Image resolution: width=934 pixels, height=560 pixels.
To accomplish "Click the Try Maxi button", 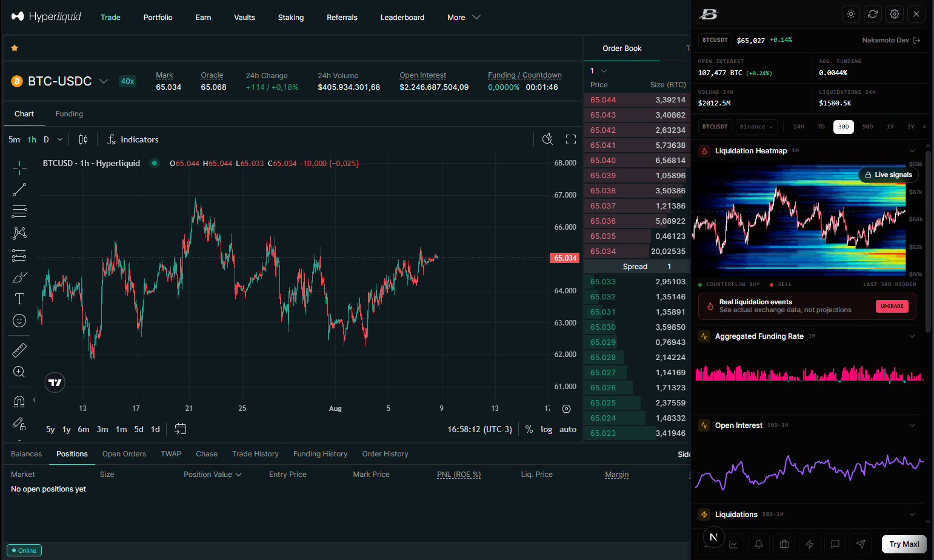I will (904, 544).
